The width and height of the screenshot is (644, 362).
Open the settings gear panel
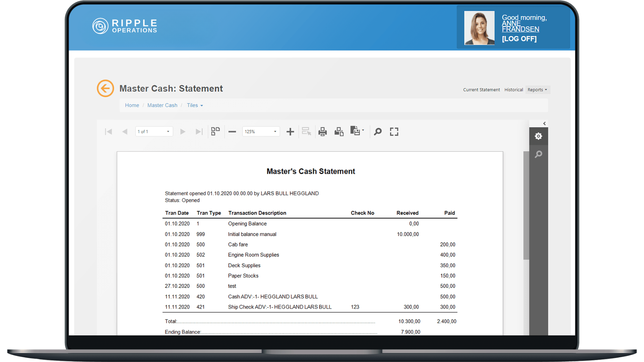538,136
